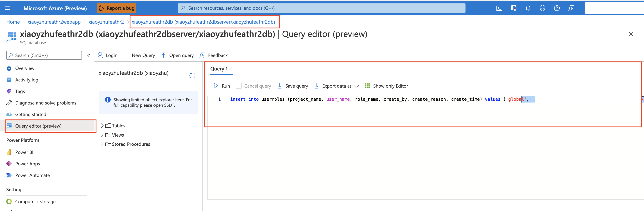
Task: Refresh the object explorer with the circular arrow
Action: 192,75
